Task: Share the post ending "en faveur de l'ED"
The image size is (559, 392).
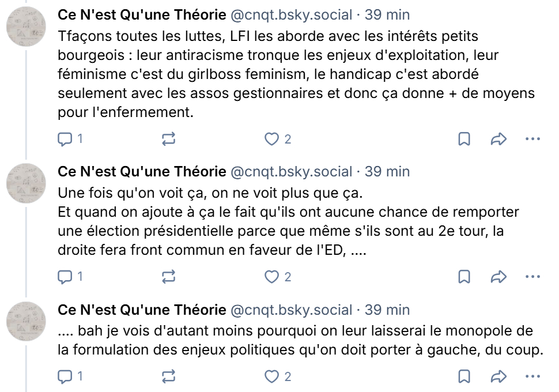Action: point(498,277)
